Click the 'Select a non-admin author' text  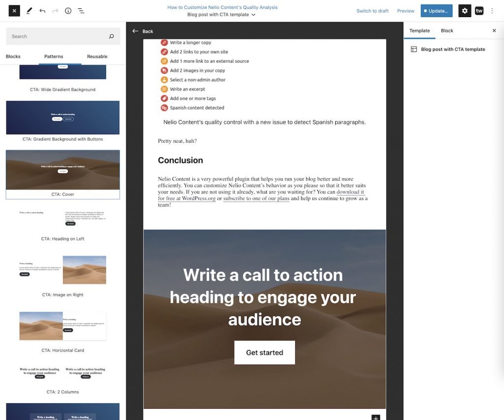[x=198, y=80]
